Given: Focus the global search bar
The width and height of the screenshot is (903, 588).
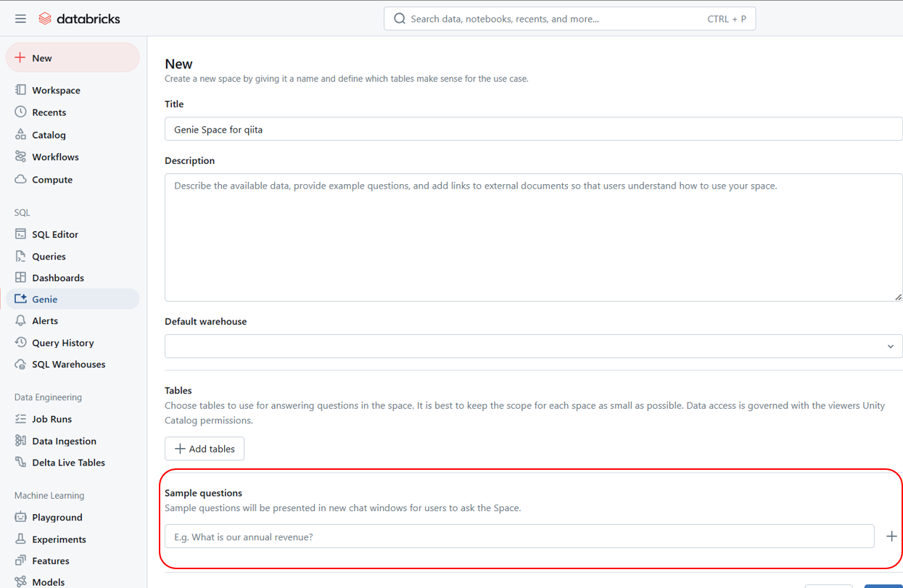Looking at the screenshot, I should point(569,19).
